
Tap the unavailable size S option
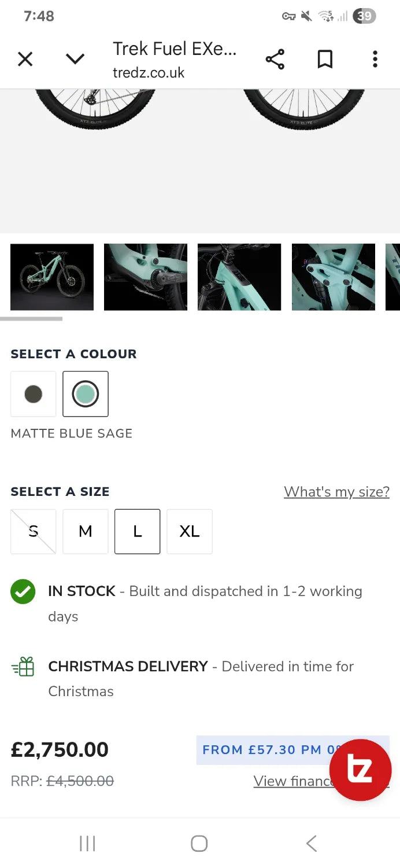[x=34, y=532]
